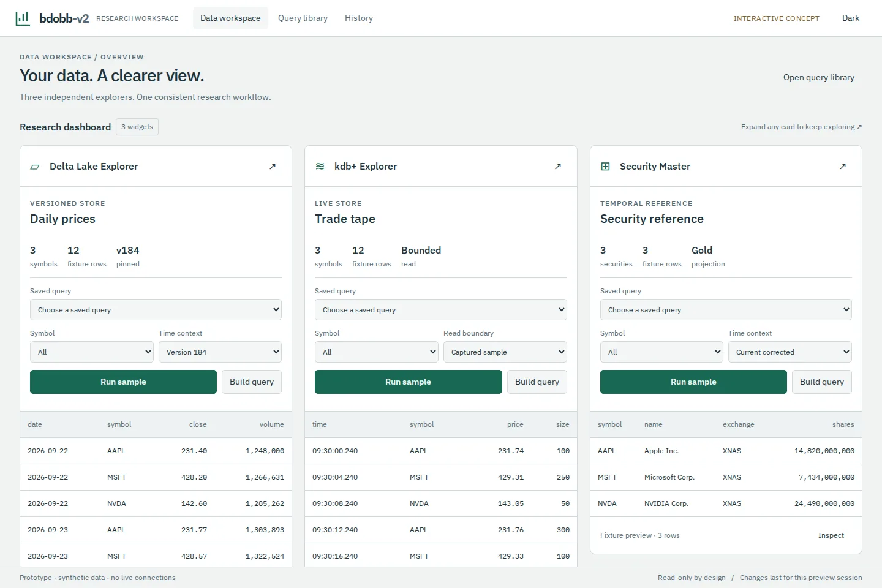Open the Current corrected time context dropdown
The height and width of the screenshot is (588, 882).
tap(790, 352)
